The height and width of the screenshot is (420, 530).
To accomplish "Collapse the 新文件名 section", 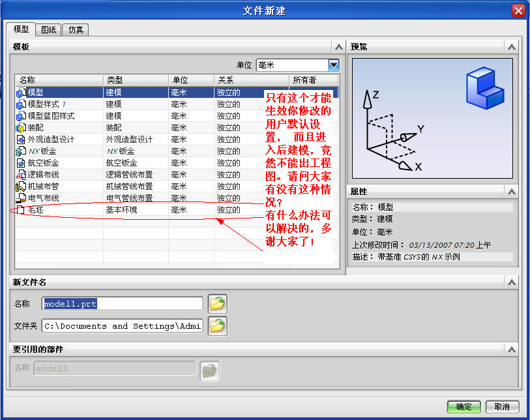I will (511, 282).
